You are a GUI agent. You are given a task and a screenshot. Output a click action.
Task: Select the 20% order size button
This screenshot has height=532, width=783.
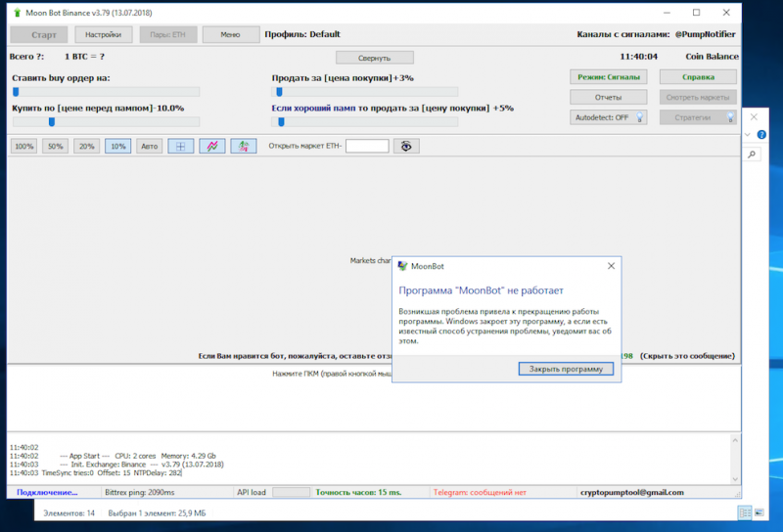tap(87, 147)
